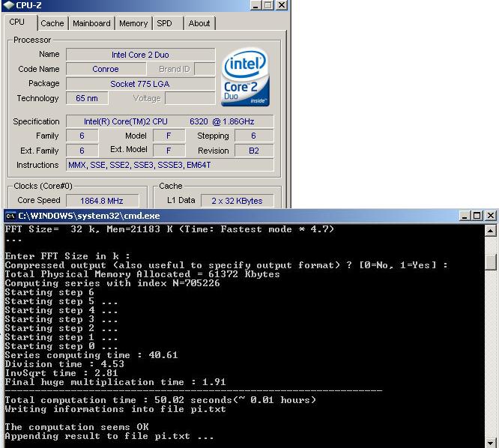The height and width of the screenshot is (448, 499).
Task: Click the 'Total Physical Memory Allocated = 61372 Kbytes' line
Action: click(142, 274)
